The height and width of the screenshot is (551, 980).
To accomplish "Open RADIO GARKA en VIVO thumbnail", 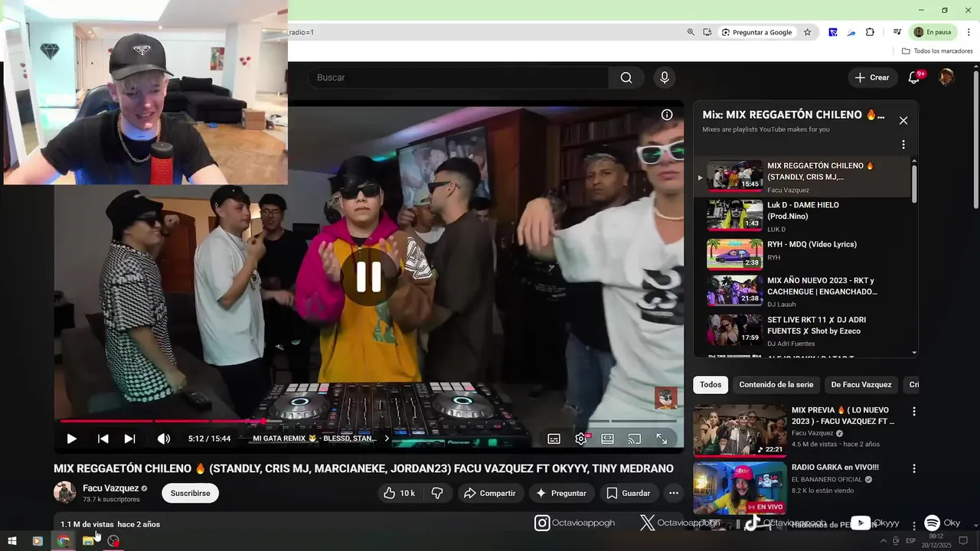I will coord(740,487).
